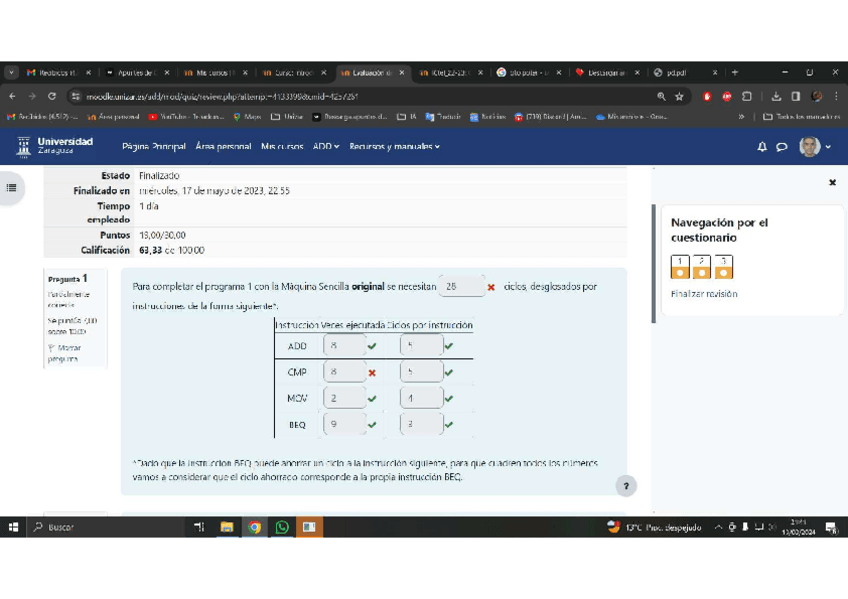Click the CMP veces ejecutada input
This screenshot has height=599, width=848.
pos(344,372)
